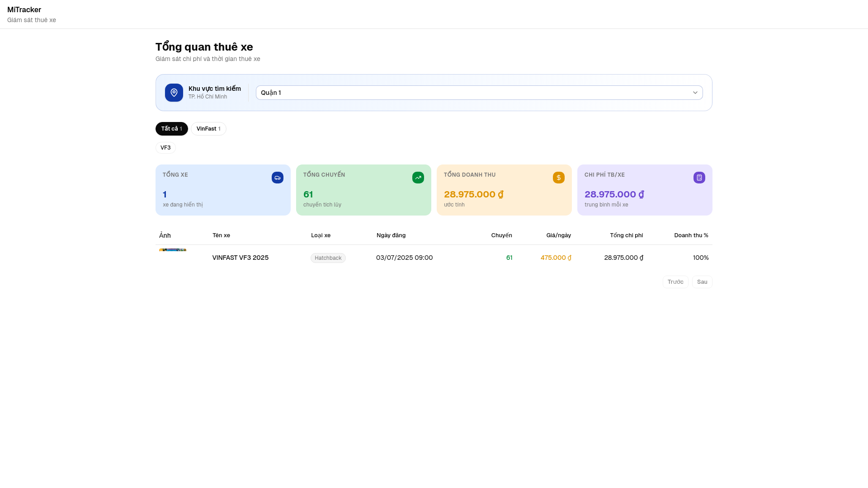Sort by the Chuyến column header

coord(502,235)
